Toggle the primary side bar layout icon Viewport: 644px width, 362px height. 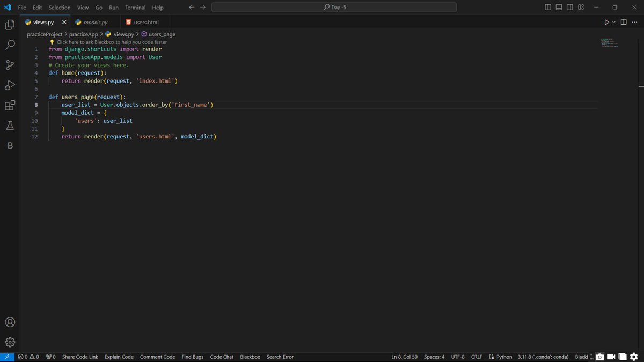548,8
